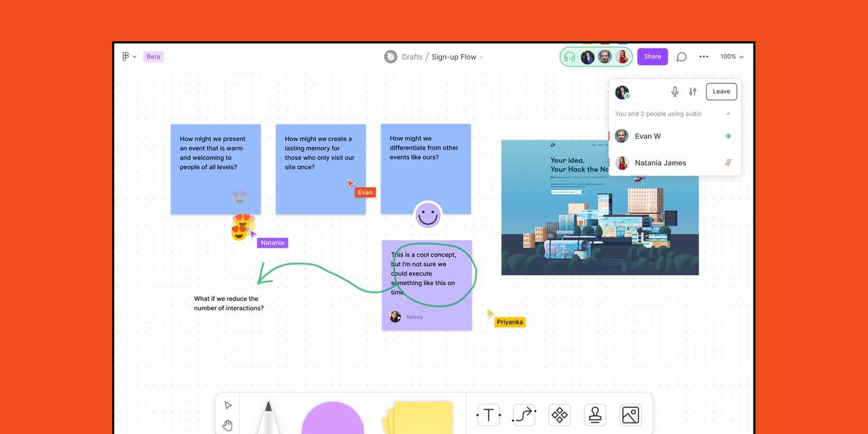Toggle your microphone in audio panel
The height and width of the screenshot is (434, 868).
[675, 92]
